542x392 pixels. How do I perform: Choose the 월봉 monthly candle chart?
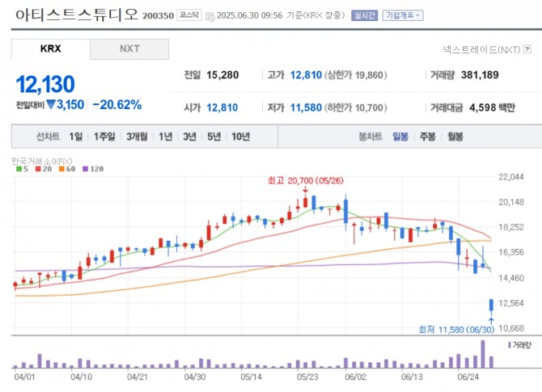pyautogui.click(x=455, y=137)
